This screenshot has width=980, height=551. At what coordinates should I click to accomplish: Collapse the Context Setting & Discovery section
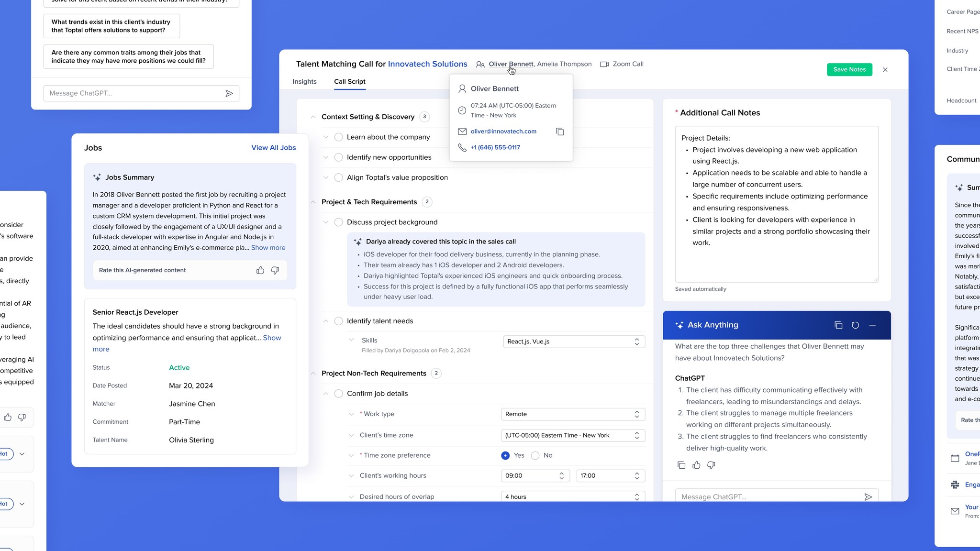tap(313, 117)
